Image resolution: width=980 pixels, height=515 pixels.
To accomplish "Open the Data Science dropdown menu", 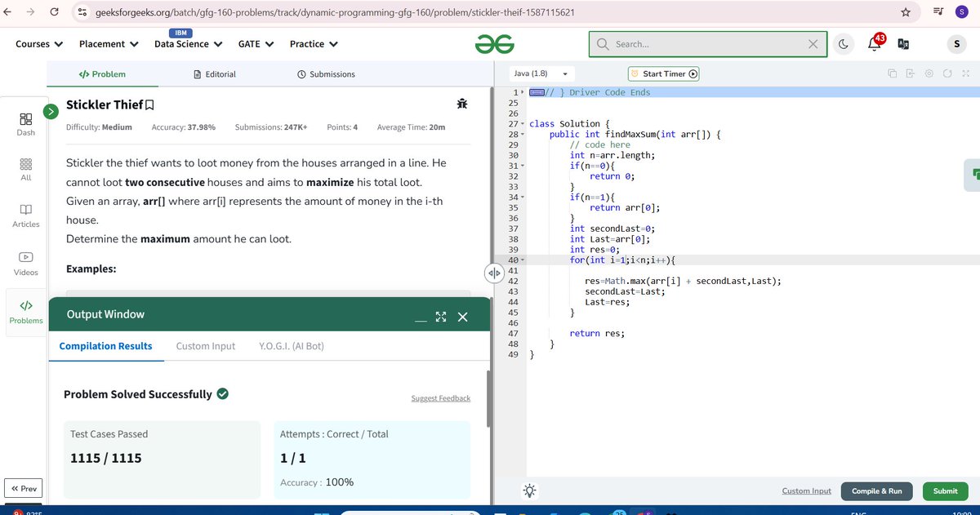I will click(188, 44).
